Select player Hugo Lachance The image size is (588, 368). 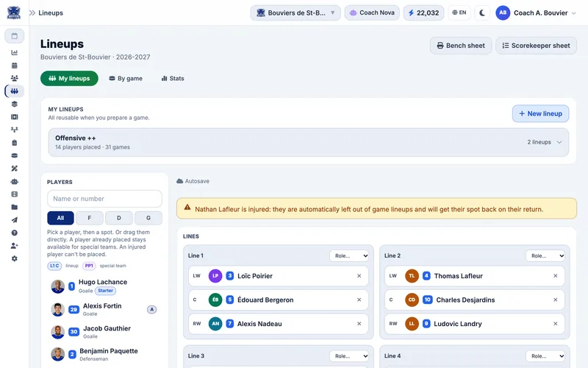104,286
